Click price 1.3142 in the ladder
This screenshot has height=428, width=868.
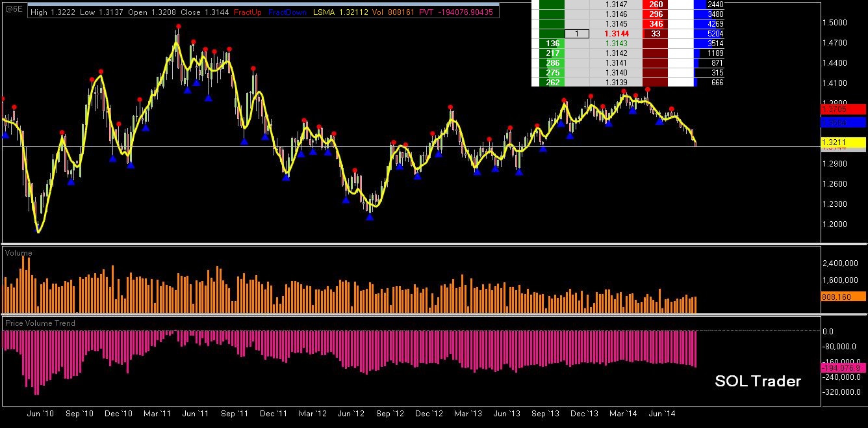point(615,53)
